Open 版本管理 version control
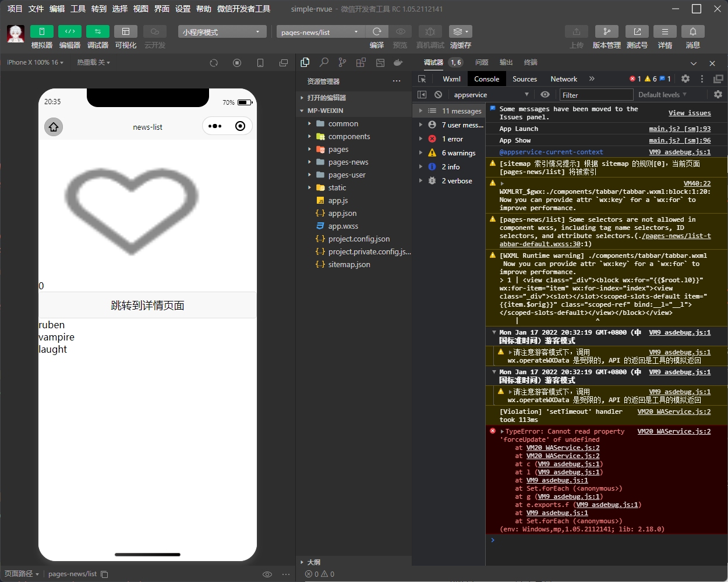 click(606, 31)
